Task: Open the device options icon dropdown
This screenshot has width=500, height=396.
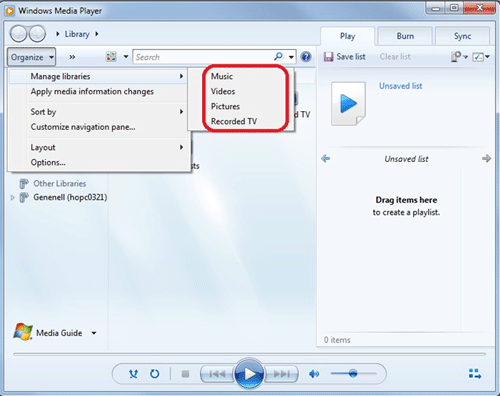Action: 459,57
